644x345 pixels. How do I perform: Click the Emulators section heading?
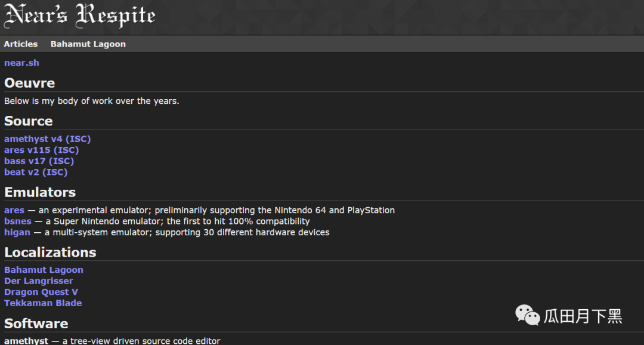point(40,192)
